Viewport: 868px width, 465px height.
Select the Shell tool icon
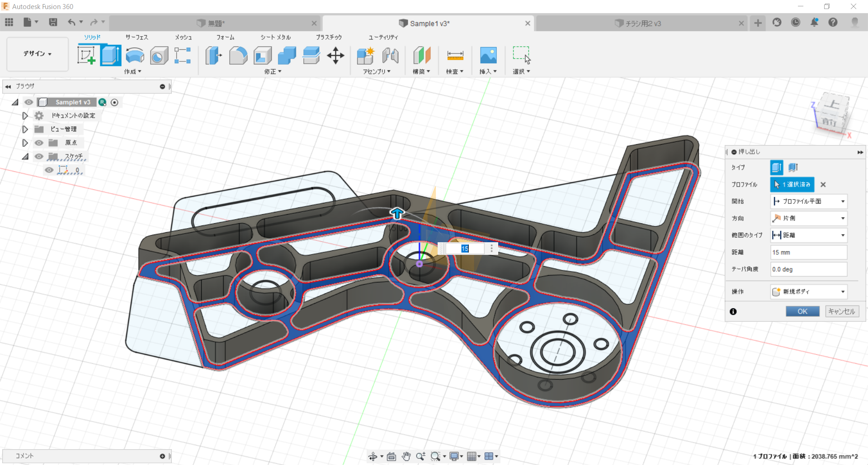pos(263,56)
